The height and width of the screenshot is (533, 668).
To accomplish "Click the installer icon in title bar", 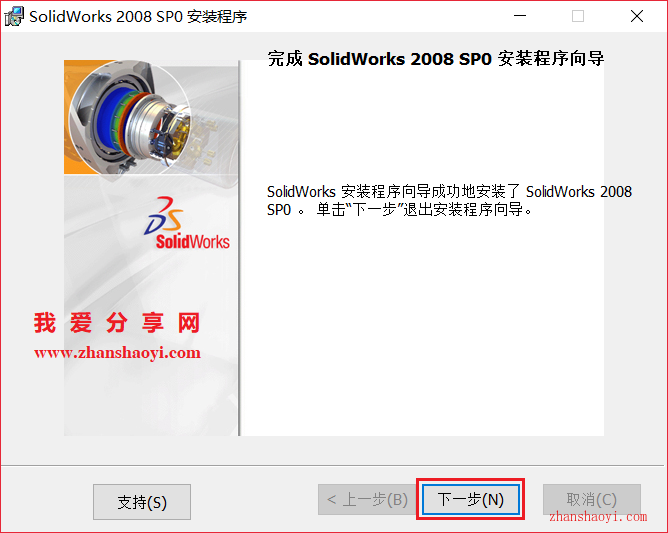I will tap(14, 16).
